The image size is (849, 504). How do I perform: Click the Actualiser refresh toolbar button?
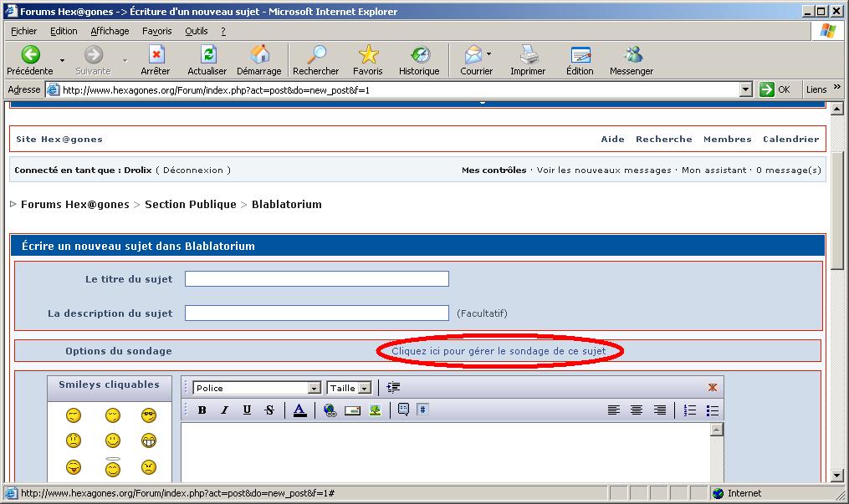(207, 60)
